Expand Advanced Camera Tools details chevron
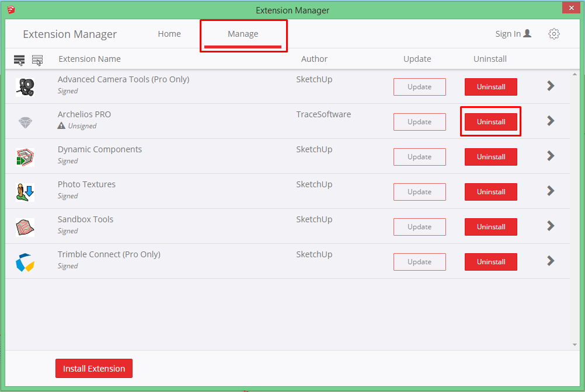 tap(551, 86)
